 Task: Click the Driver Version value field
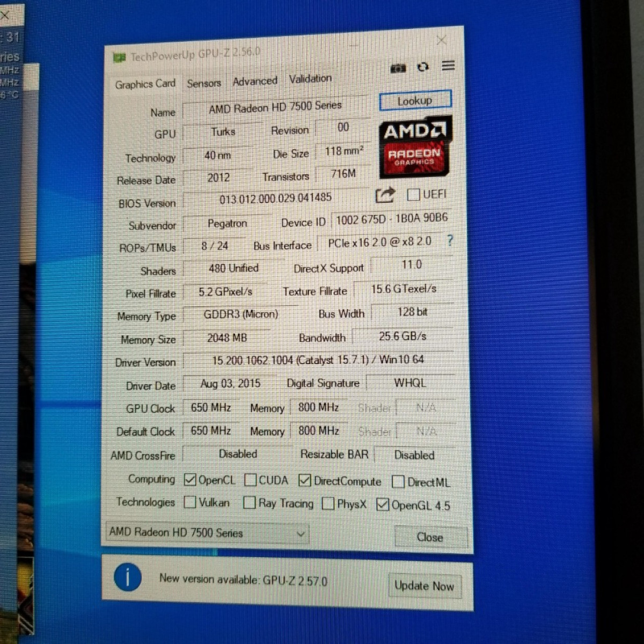318,360
